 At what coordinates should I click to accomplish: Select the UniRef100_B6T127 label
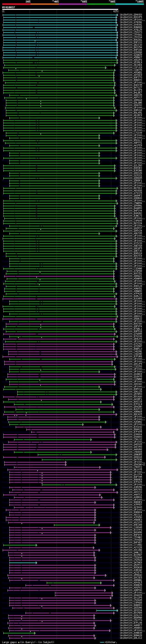(x=131, y=87)
